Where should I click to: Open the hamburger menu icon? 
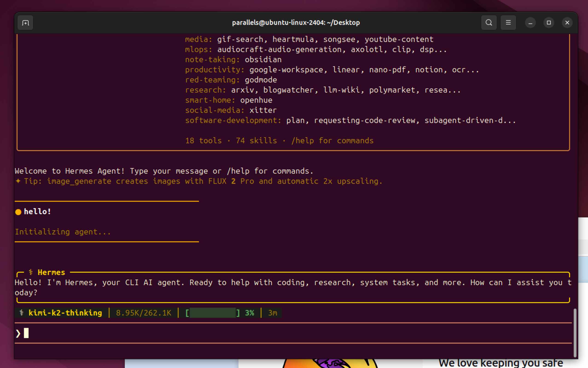click(508, 23)
